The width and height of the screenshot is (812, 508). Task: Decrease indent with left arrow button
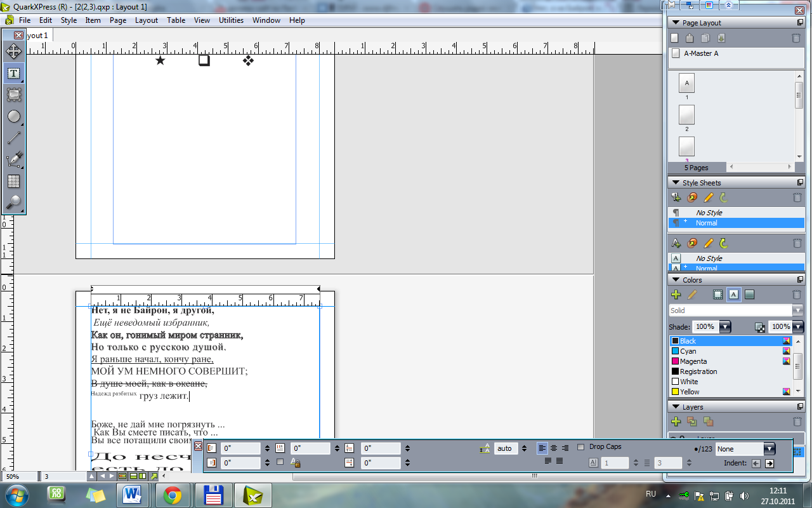[x=756, y=464]
